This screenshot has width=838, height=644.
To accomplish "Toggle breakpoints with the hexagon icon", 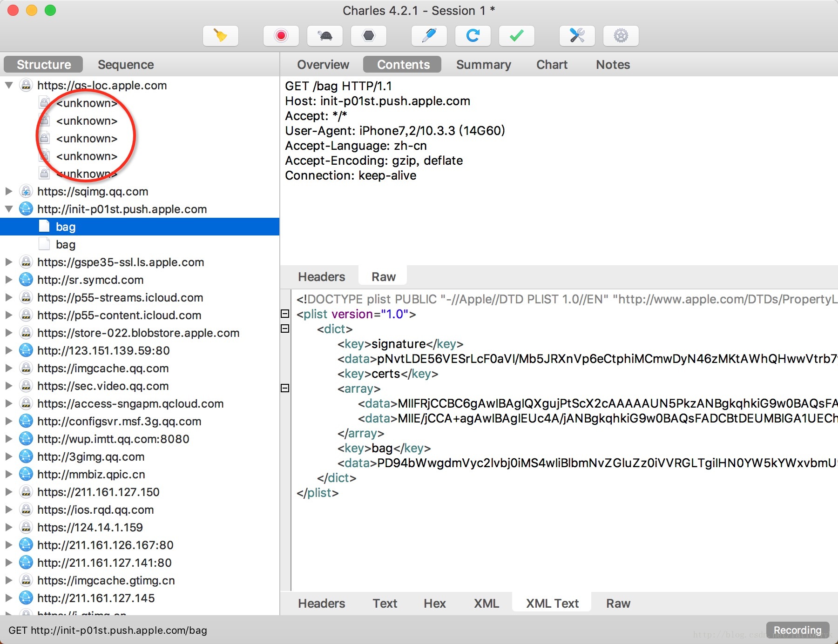I will click(369, 35).
